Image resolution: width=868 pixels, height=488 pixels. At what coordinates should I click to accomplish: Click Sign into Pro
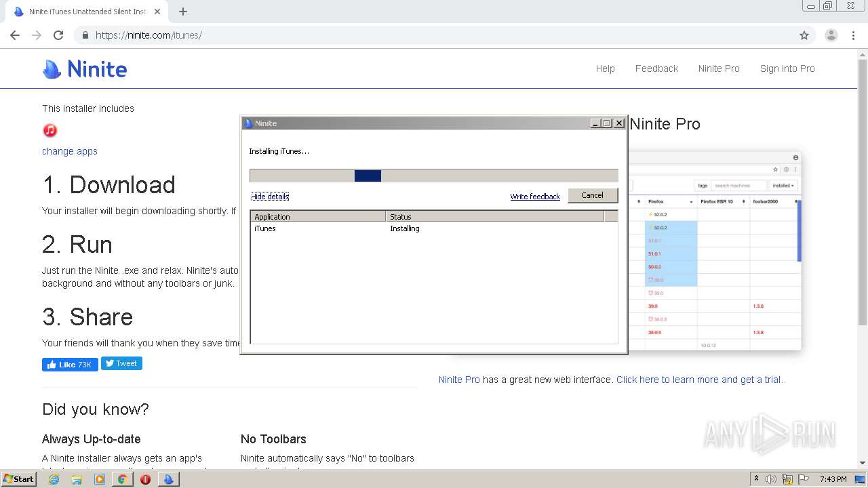(787, 68)
